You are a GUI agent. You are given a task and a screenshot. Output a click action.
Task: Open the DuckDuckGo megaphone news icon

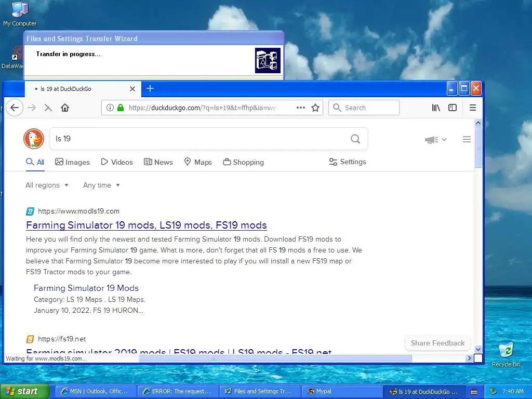pyautogui.click(x=431, y=139)
